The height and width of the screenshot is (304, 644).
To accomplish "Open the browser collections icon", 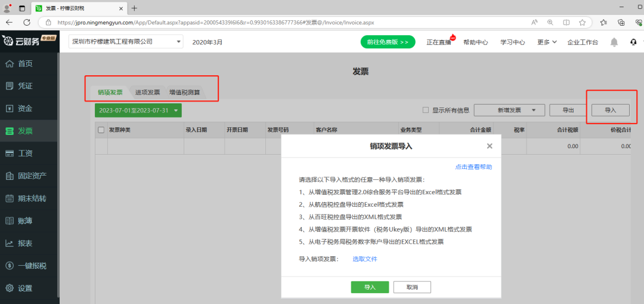I will point(621,23).
